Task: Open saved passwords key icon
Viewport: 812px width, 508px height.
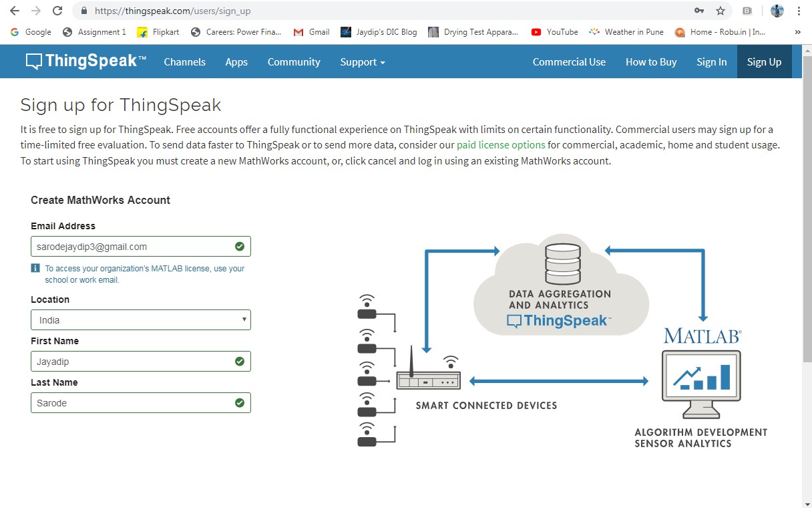Action: point(699,11)
